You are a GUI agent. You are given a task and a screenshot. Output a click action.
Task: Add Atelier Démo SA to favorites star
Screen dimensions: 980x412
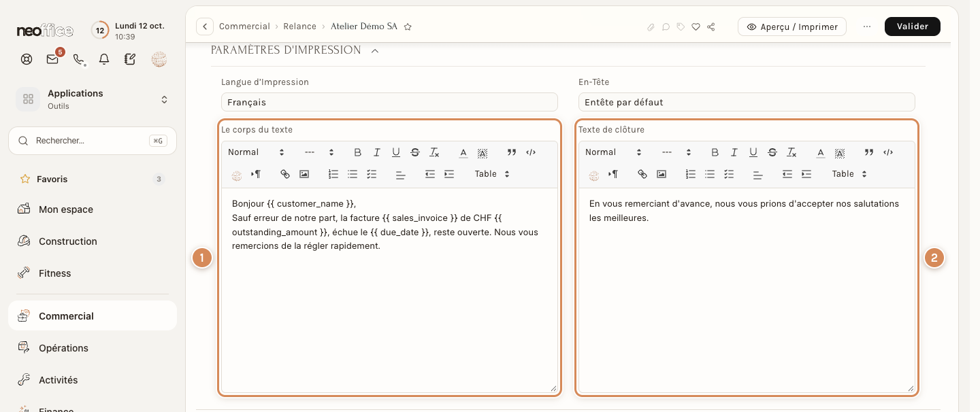click(408, 27)
